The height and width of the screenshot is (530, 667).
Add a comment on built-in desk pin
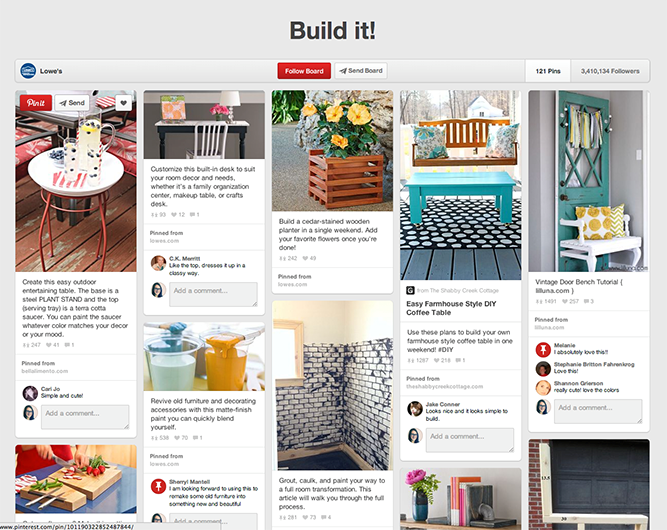click(x=213, y=294)
